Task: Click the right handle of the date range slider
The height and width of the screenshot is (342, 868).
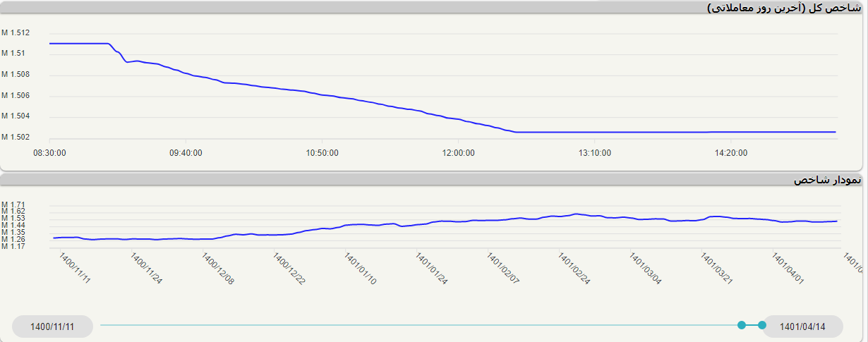Action: 762,325
